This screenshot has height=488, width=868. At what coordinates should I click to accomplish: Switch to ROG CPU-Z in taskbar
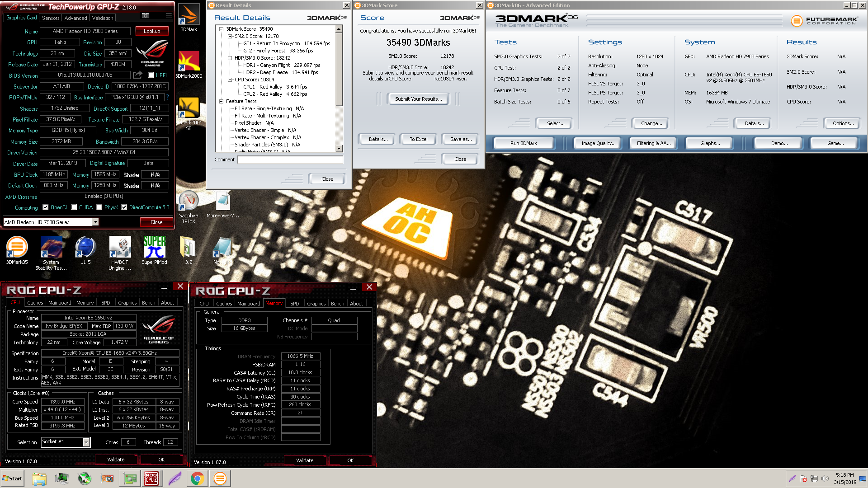[151, 479]
